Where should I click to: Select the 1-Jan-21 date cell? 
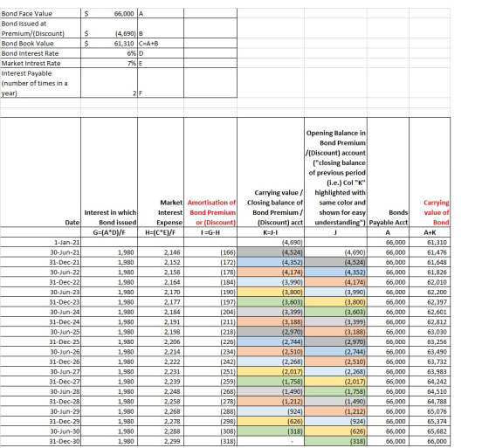click(x=40, y=243)
